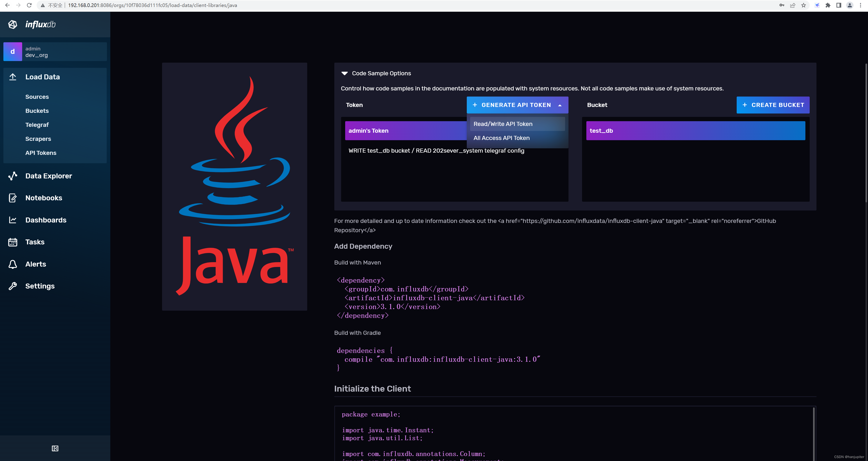Click the Maven groupId line
The image size is (868, 461).
(406, 289)
